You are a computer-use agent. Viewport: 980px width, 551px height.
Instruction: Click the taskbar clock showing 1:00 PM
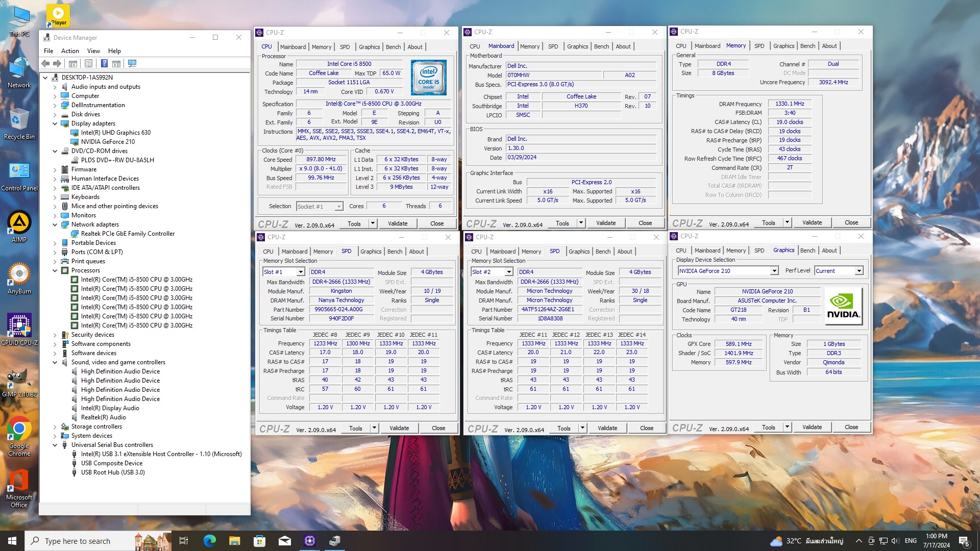pyautogui.click(x=937, y=541)
